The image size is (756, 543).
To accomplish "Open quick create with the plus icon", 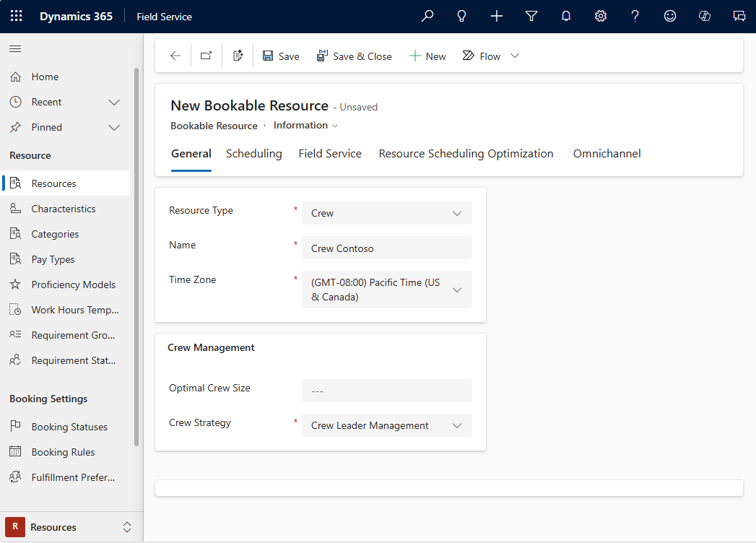I will pyautogui.click(x=496, y=15).
